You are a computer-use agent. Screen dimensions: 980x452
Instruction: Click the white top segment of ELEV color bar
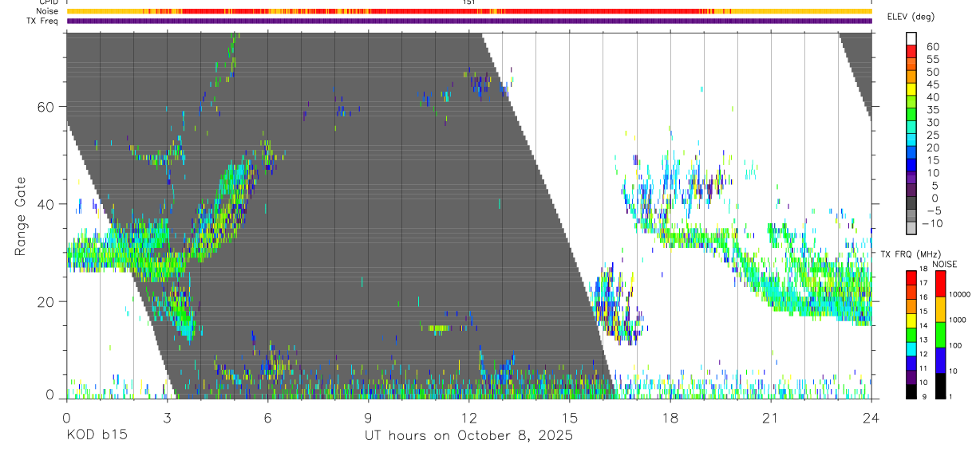(912, 38)
